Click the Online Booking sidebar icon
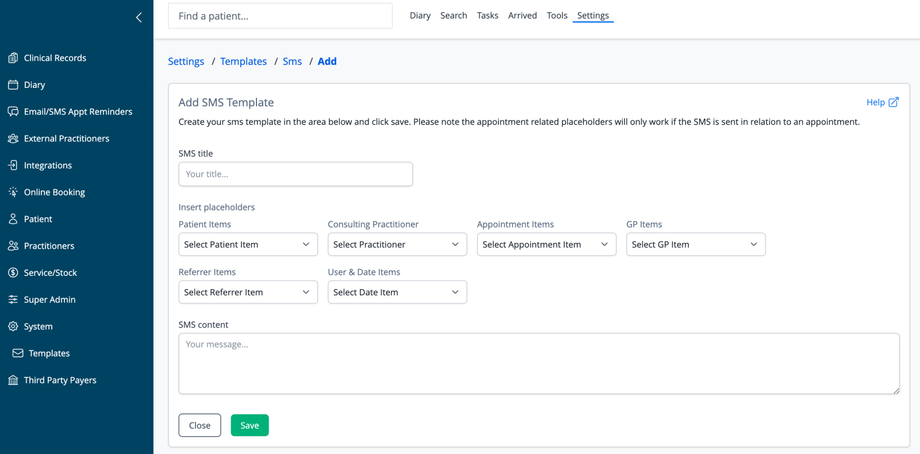 (x=13, y=192)
